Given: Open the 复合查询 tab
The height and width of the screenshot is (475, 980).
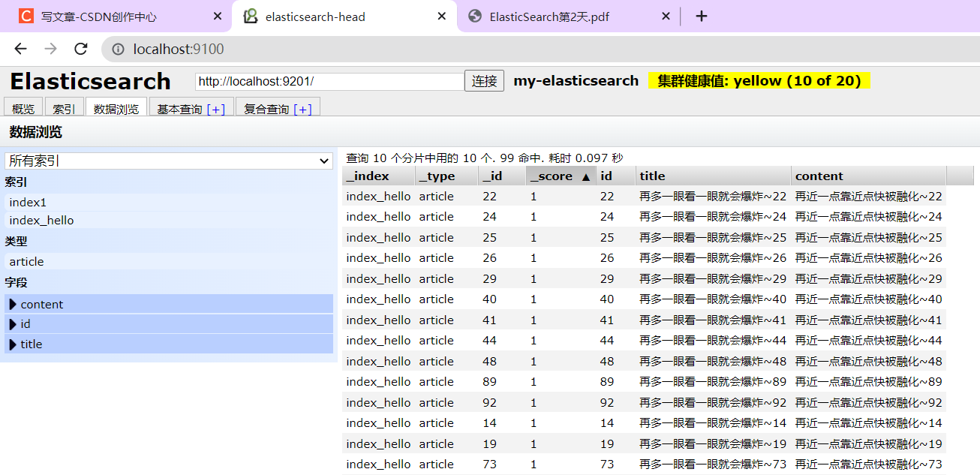Looking at the screenshot, I should click(x=266, y=109).
